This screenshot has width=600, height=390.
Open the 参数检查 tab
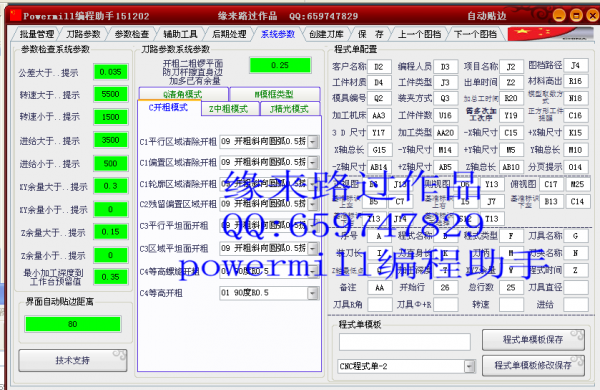(x=131, y=34)
